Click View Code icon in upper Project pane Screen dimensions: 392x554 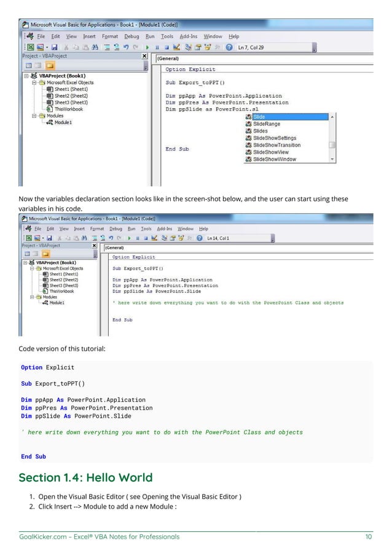pyautogui.click(x=29, y=65)
